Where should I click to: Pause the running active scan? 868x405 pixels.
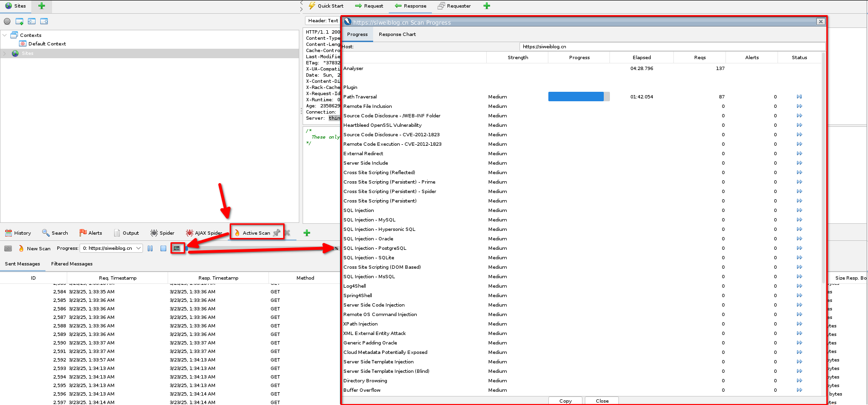point(150,248)
